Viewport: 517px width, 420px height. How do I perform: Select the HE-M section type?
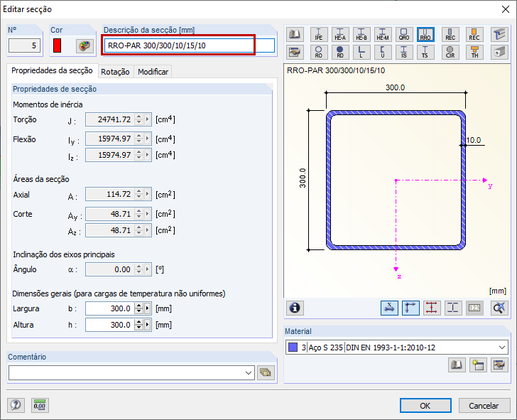[383, 34]
